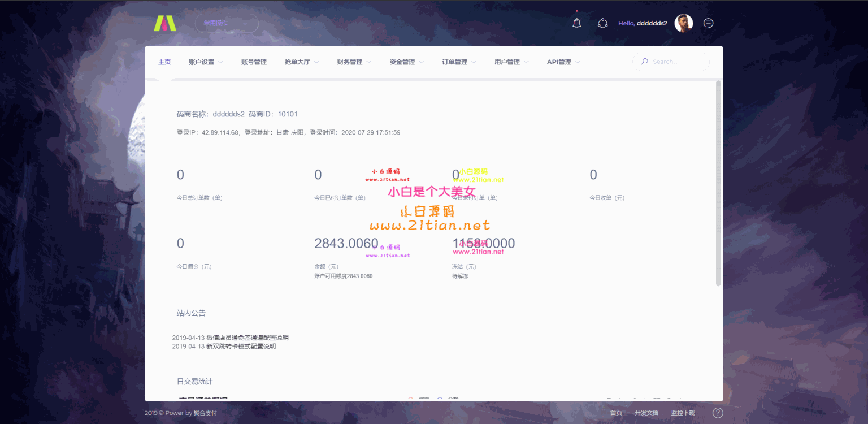Click the 日交易统计 section heading
The width and height of the screenshot is (868, 424).
[x=195, y=382]
